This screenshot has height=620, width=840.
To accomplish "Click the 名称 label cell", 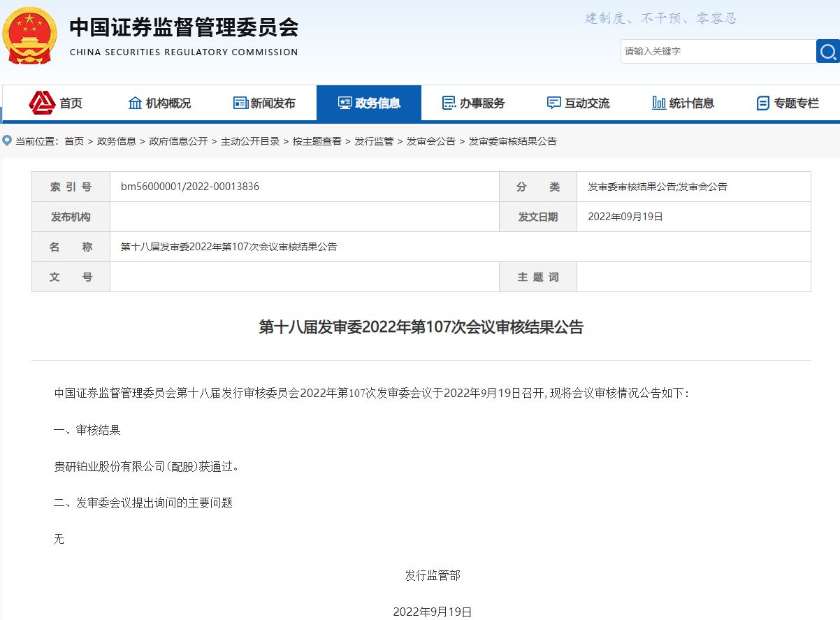I will pyautogui.click(x=71, y=247).
